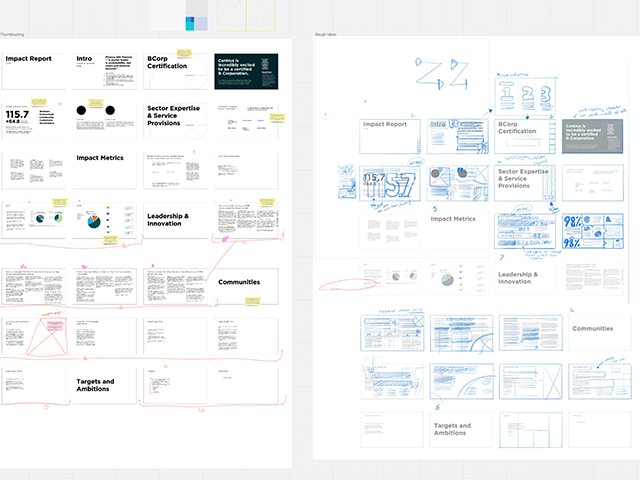Select the slide with two black circles
Screen dimensions: 640x480
coord(104,121)
